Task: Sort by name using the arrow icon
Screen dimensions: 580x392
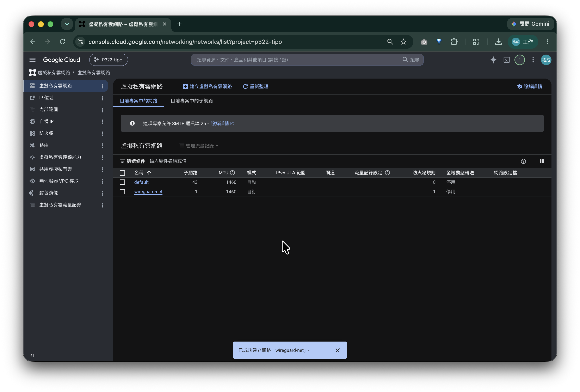Action: [x=149, y=173]
